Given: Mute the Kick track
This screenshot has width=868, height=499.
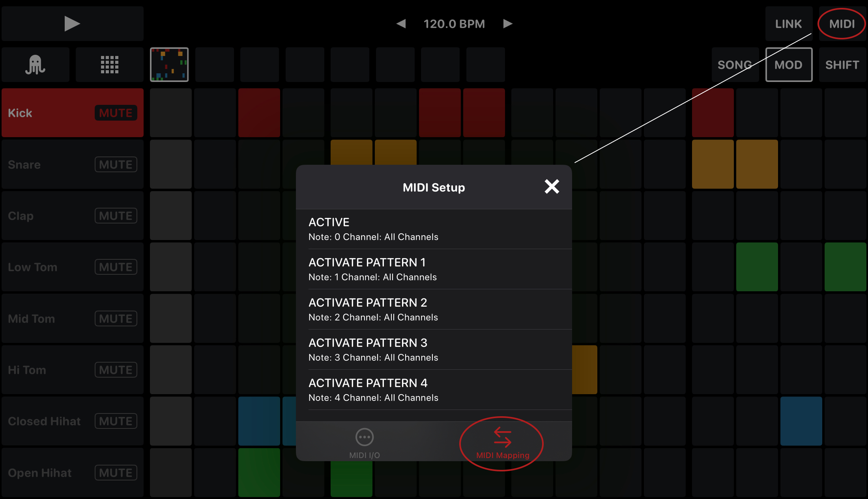Looking at the screenshot, I should point(116,113).
